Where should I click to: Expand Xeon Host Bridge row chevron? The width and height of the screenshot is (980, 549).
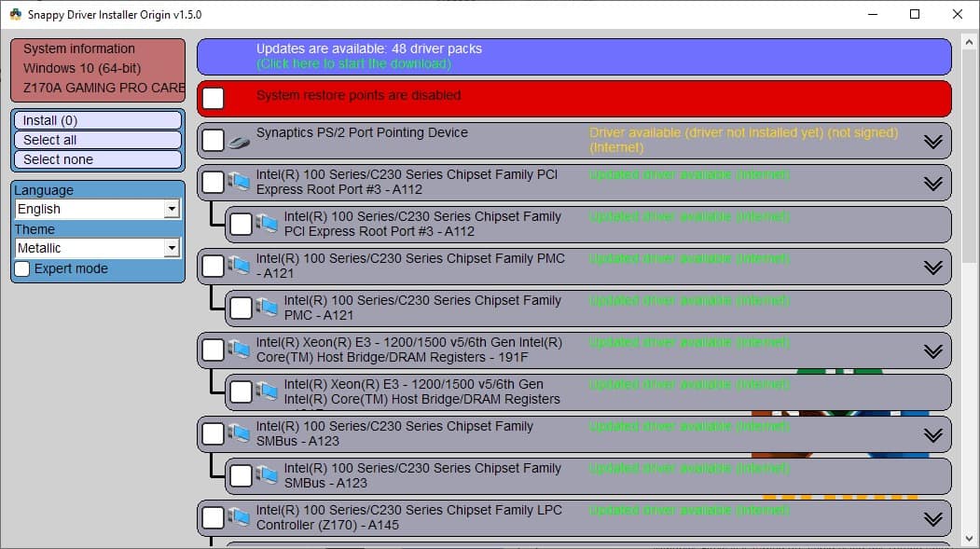[933, 351]
